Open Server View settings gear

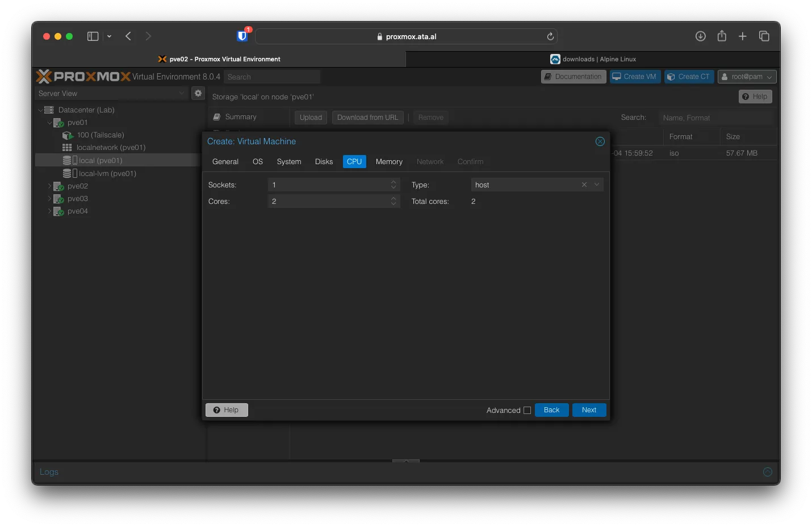coord(198,93)
